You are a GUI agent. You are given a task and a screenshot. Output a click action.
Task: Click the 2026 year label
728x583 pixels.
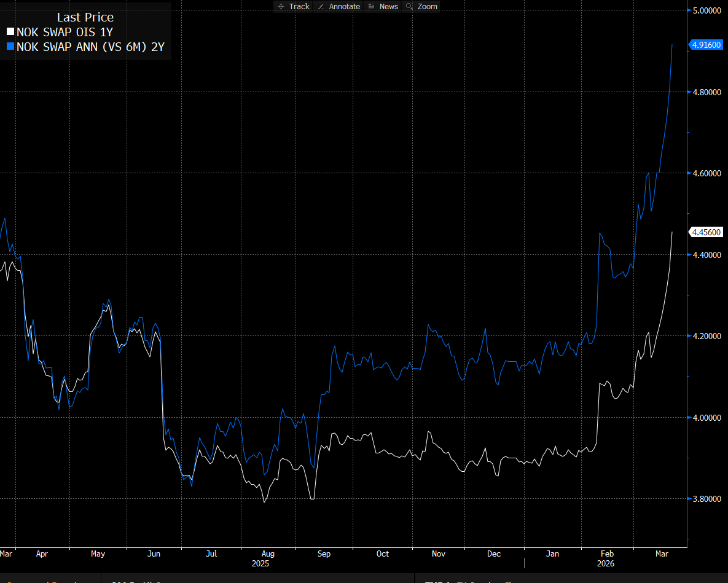pos(605,563)
